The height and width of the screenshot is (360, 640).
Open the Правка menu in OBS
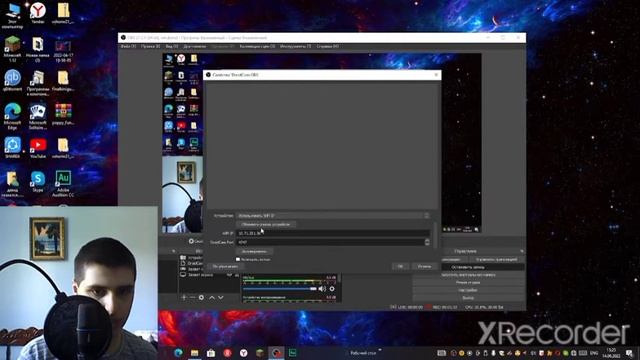(x=151, y=47)
